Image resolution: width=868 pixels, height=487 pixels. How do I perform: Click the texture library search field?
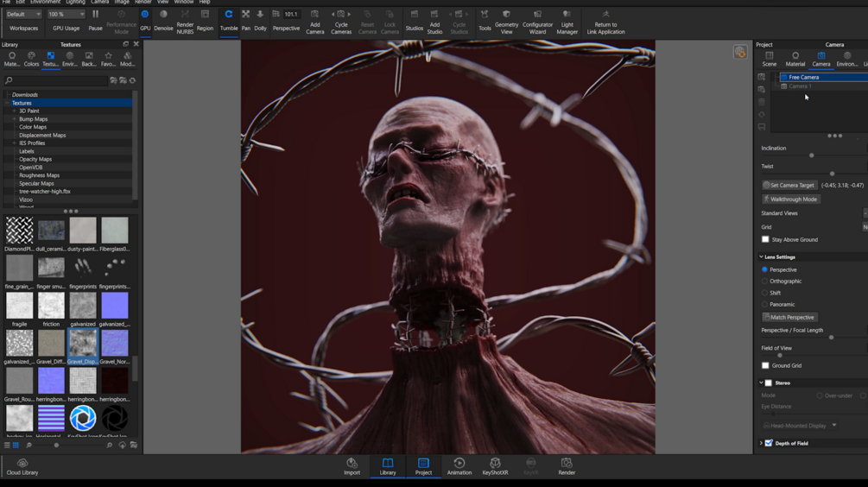tap(55, 80)
